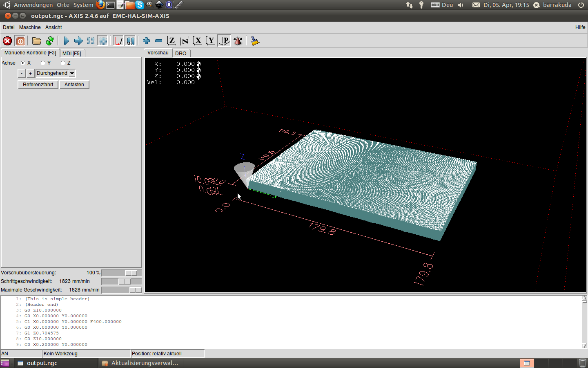Open a G-code file via folder icon
Image resolution: width=588 pixels, height=368 pixels.
tap(37, 41)
